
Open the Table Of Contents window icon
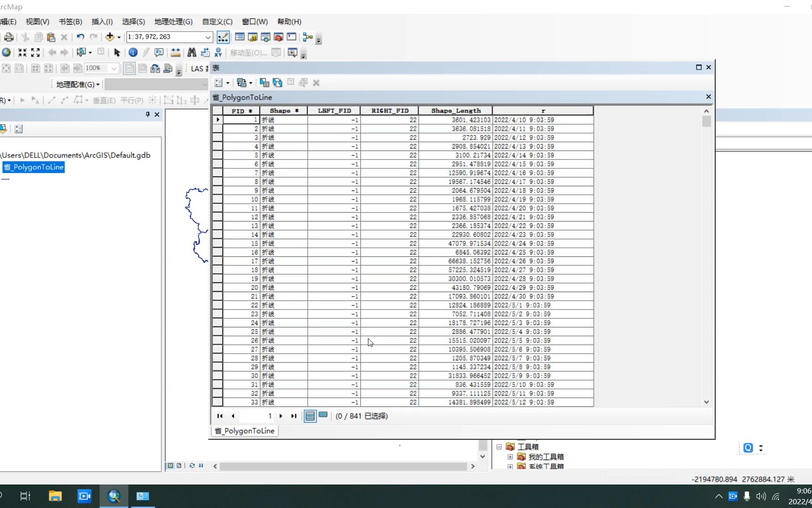pos(240,37)
